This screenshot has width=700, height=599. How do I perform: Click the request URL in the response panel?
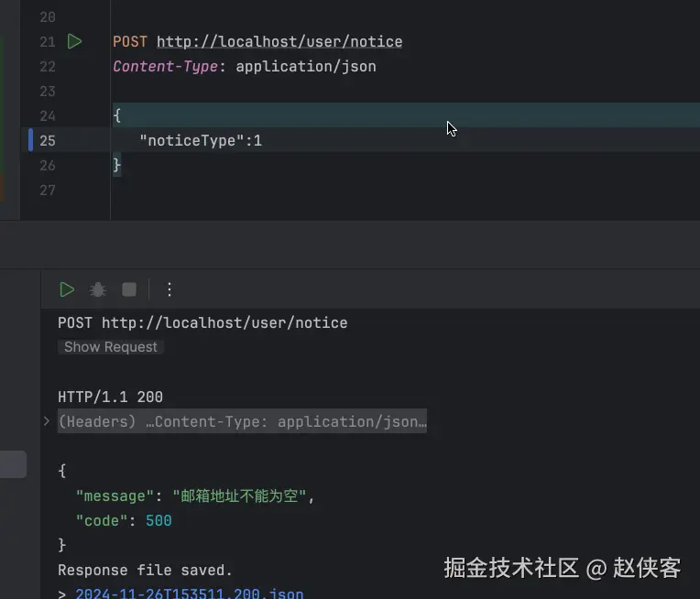point(224,322)
